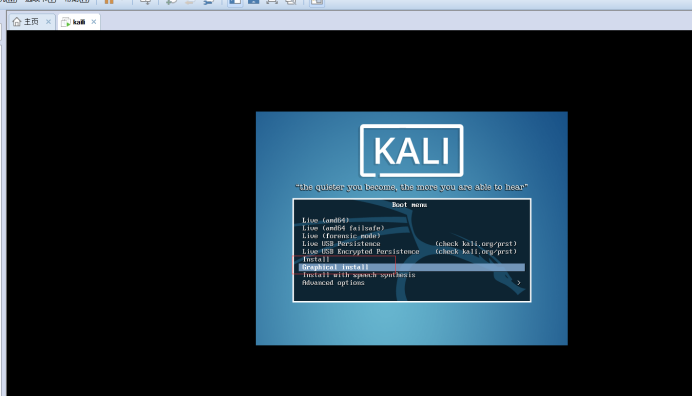Close the 主页 tab
This screenshot has width=692, height=396.
click(x=49, y=22)
